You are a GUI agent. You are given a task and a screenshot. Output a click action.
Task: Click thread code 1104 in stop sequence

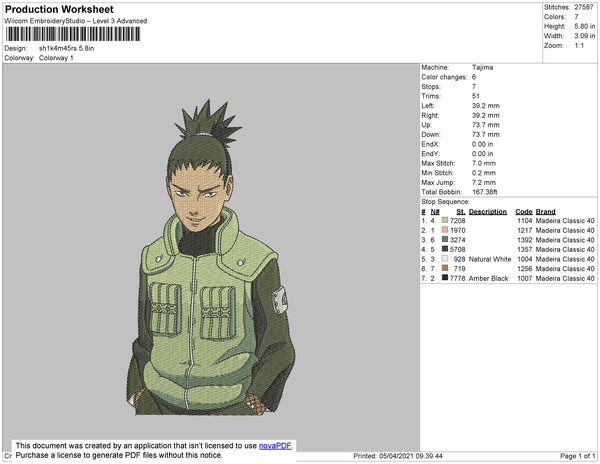click(x=525, y=221)
